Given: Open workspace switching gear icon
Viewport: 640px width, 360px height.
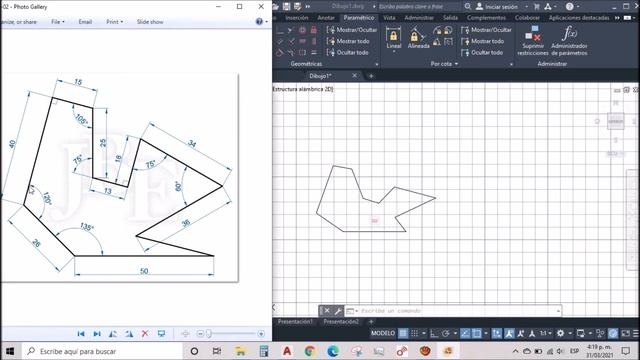Looking at the screenshot, I should [x=560, y=333].
